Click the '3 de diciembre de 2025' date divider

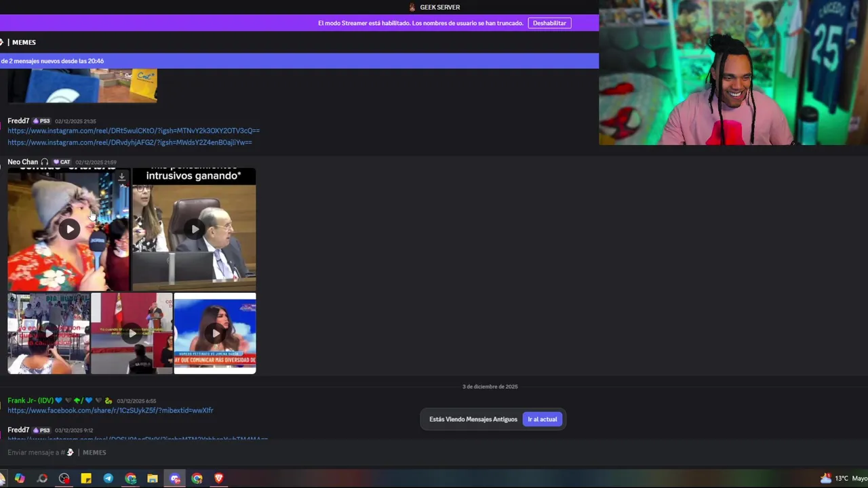(490, 386)
